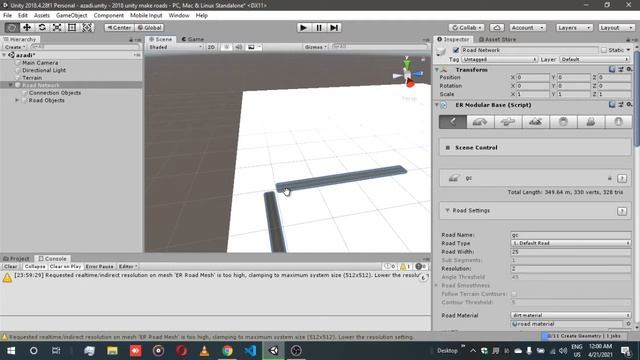The height and width of the screenshot is (360, 640).
Task: Open the Layer Default dropdown
Action: click(595, 59)
